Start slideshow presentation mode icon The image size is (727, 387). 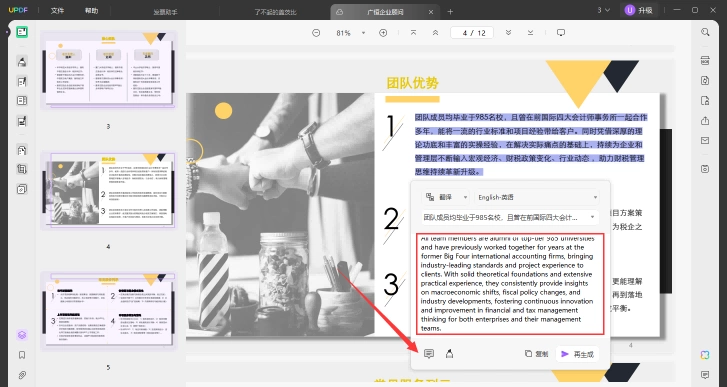561,32
